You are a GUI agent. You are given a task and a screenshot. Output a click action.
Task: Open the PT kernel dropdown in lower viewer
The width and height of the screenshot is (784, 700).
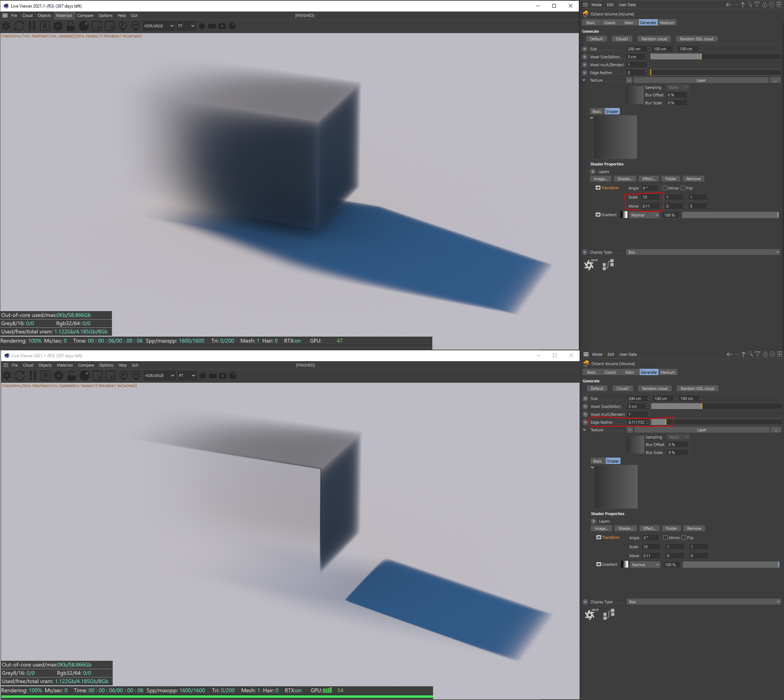pyautogui.click(x=187, y=376)
